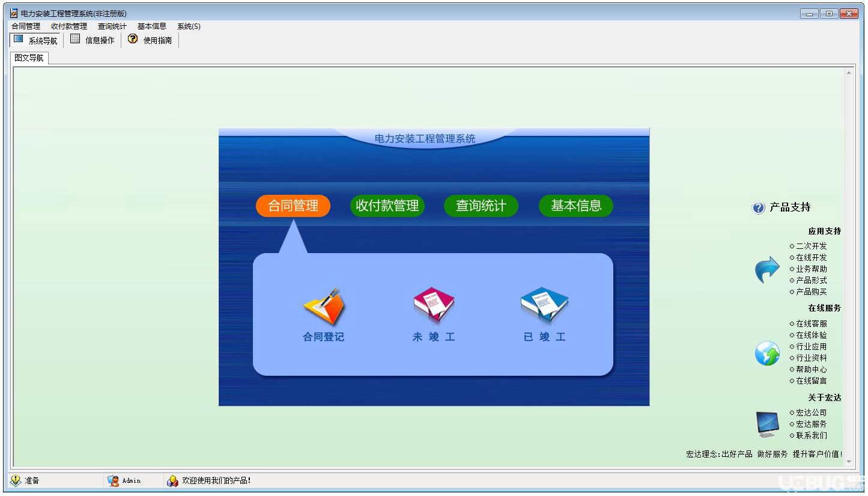Click the blue arrow 应用支持 icon
This screenshot has height=496, width=868.
pos(767,269)
